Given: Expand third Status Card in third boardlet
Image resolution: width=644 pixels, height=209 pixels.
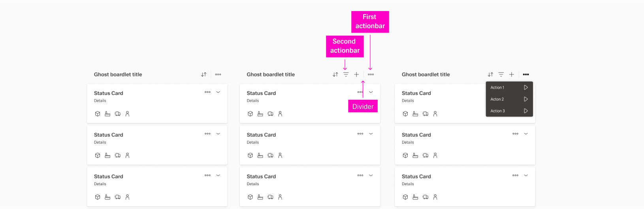Looking at the screenshot, I should pos(526,175).
